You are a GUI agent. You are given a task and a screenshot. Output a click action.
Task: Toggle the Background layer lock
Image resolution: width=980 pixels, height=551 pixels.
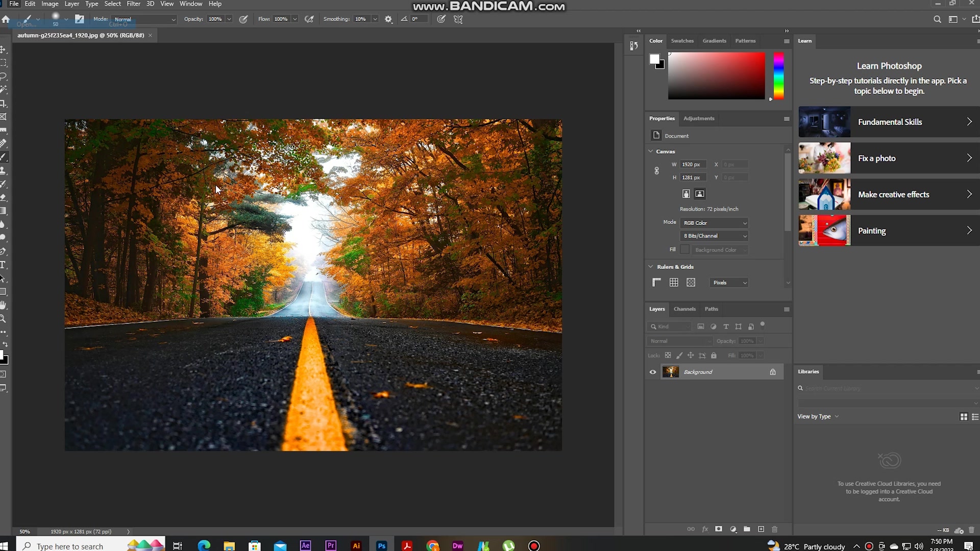click(x=773, y=372)
